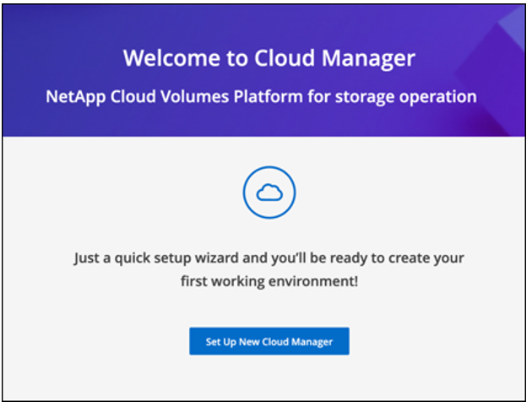532x407 pixels.
Task: Select the NetApp Cloud Volumes Platform subtitle
Action: (261, 96)
